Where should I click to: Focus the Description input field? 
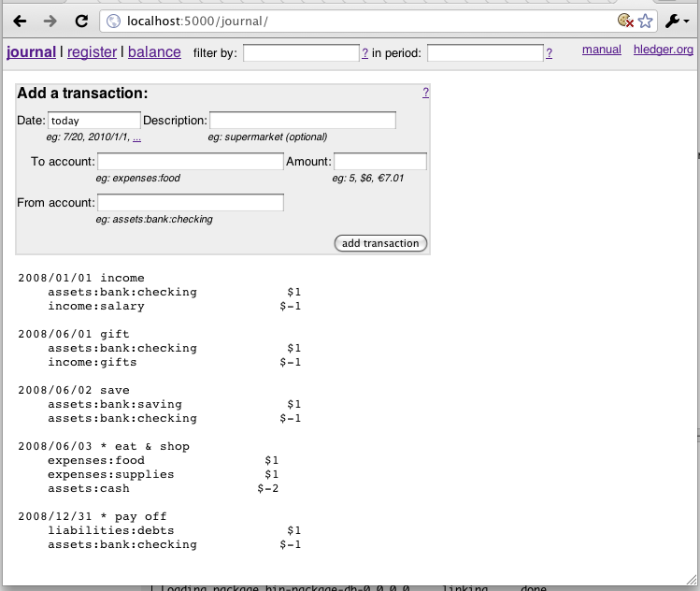tap(302, 121)
